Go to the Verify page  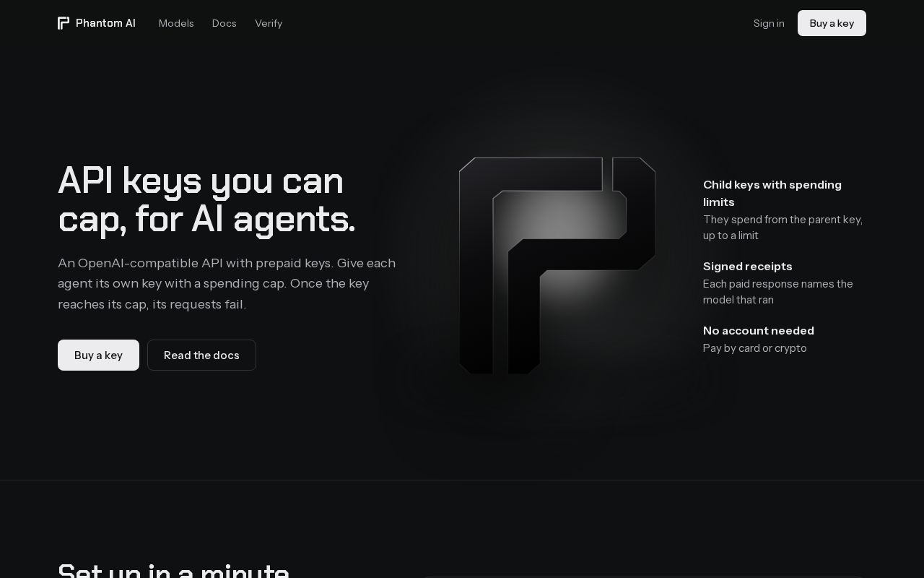(x=269, y=23)
